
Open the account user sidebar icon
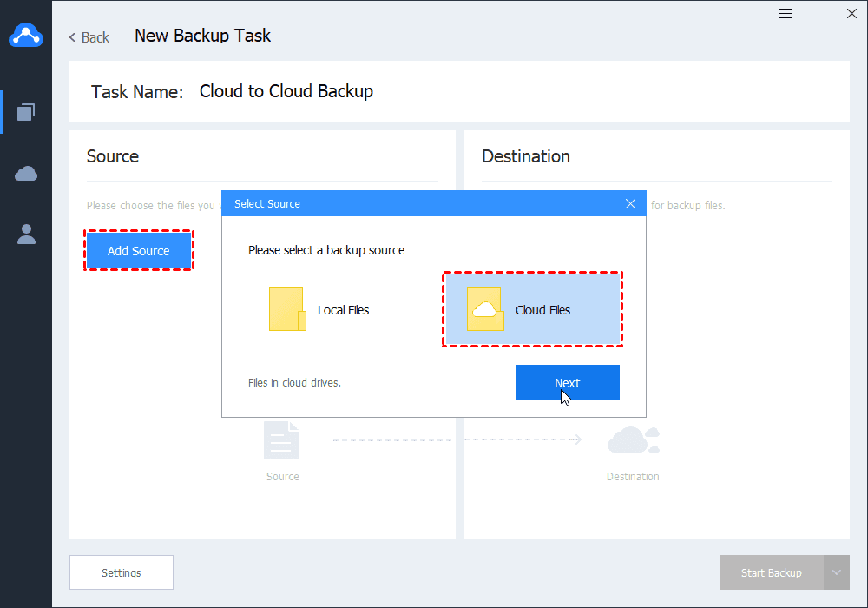(x=26, y=235)
